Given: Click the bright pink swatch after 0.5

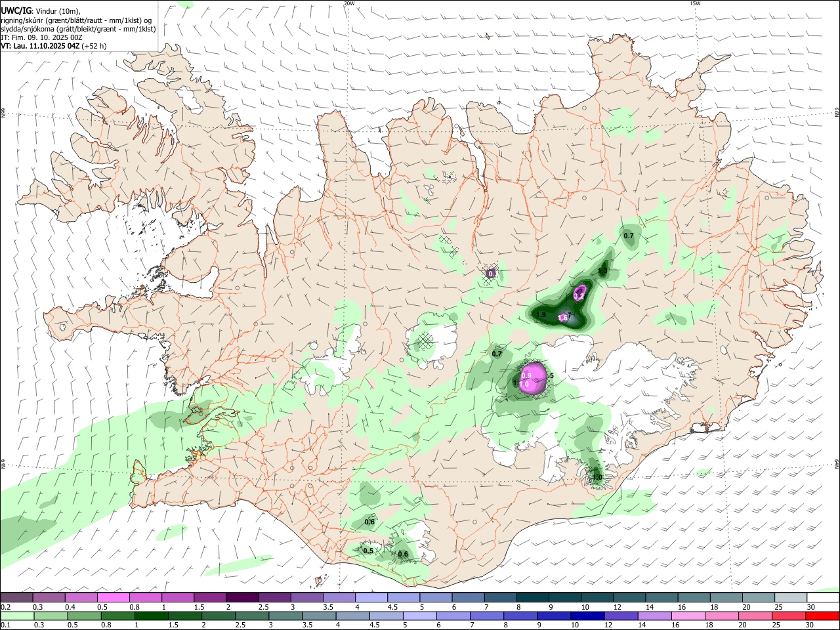Looking at the screenshot, I should pyautogui.click(x=113, y=597).
